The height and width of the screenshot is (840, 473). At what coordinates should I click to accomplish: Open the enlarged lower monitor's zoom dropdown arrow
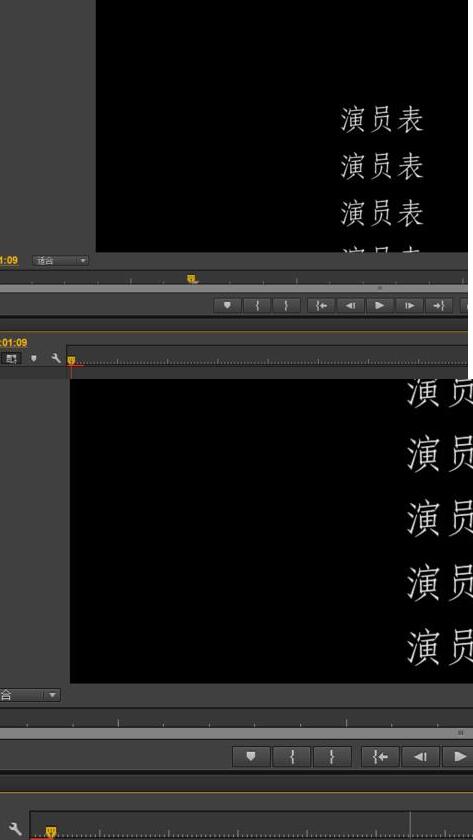click(52, 695)
